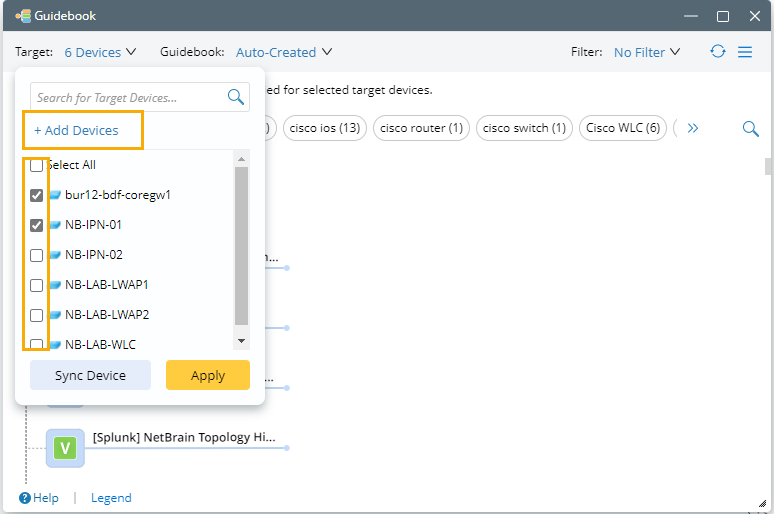Select the Cisco WLC (6) tag

(x=624, y=128)
